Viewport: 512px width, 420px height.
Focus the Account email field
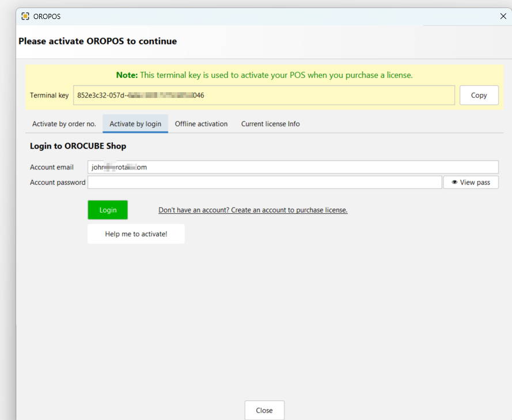point(293,167)
